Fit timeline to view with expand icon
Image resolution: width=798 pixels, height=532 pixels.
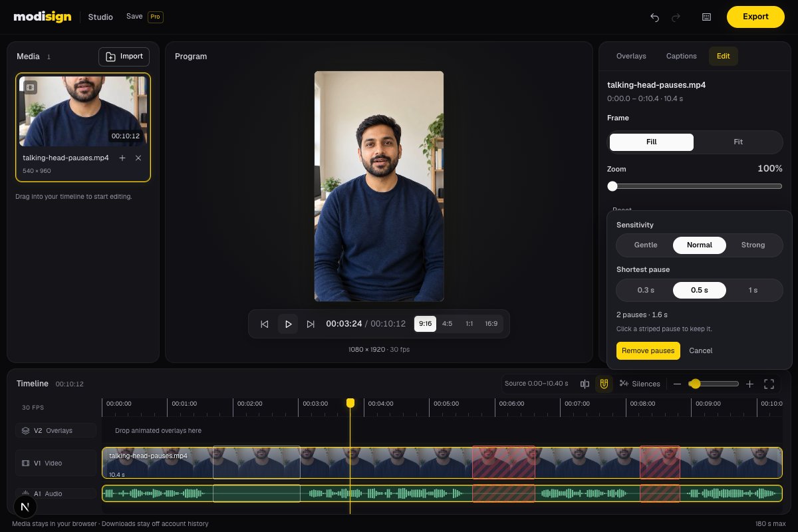click(x=769, y=384)
